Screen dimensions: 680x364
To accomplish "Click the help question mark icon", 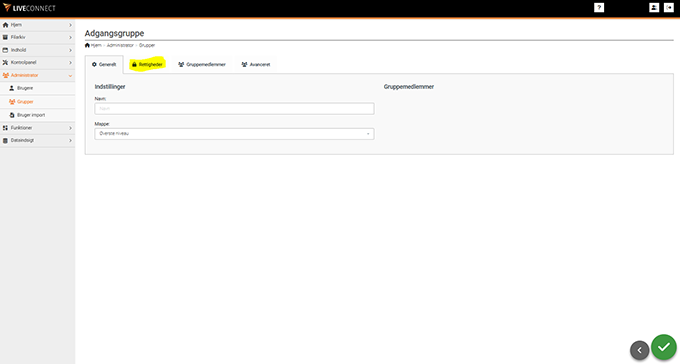I will (599, 8).
